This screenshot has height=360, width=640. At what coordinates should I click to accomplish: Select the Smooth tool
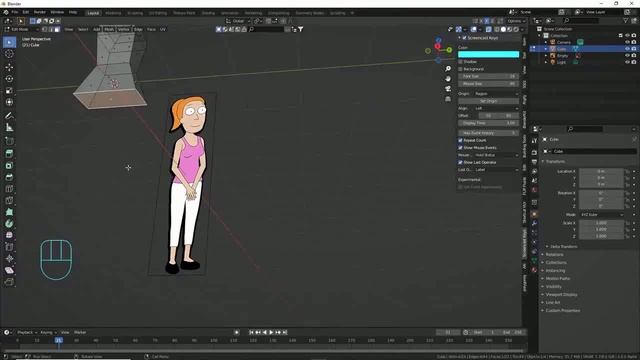[9, 235]
